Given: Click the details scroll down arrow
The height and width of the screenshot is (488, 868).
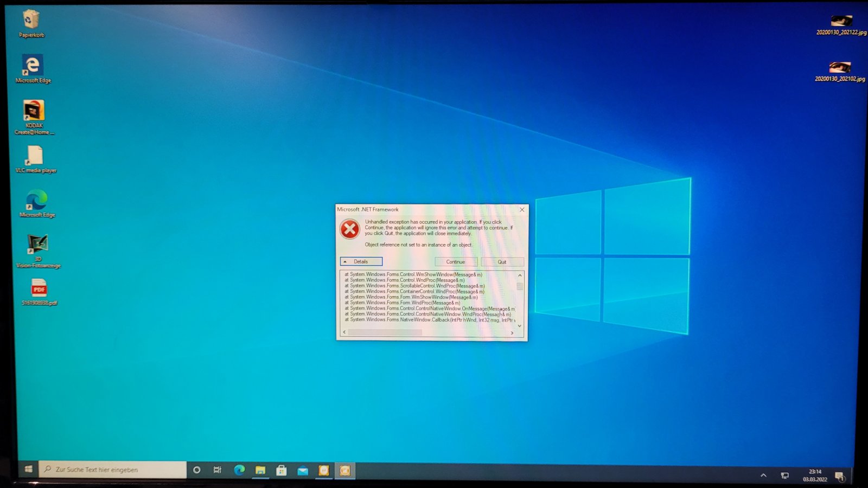Looking at the screenshot, I should pos(520,326).
